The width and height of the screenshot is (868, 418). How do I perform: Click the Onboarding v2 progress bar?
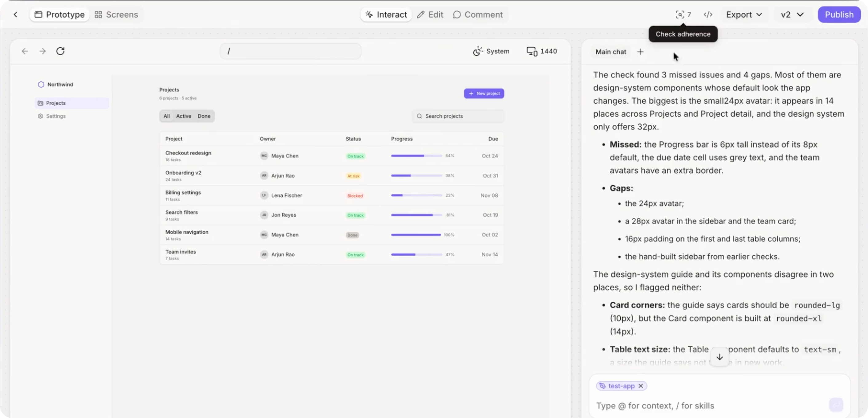click(416, 175)
